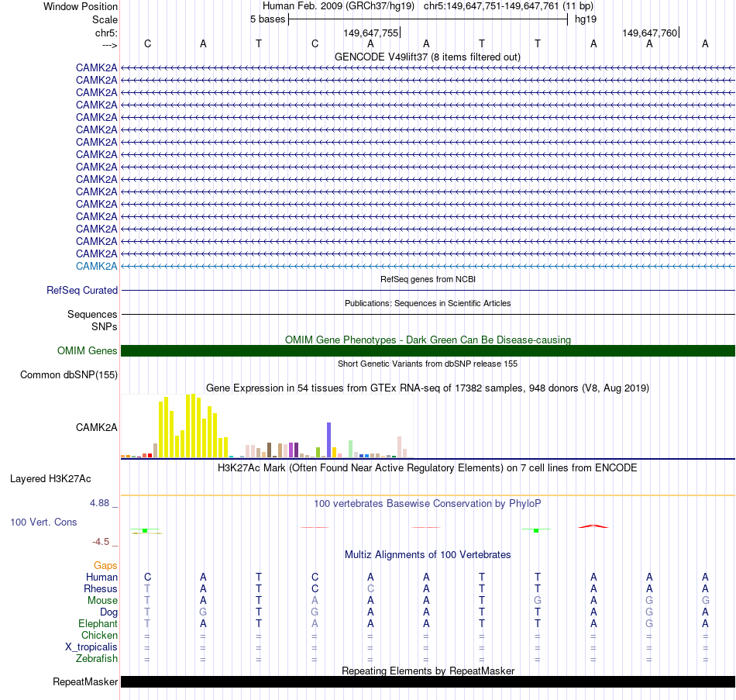736x700 pixels.
Task: Click the OMIM Gene Phenotypes track title
Action: 428,340
